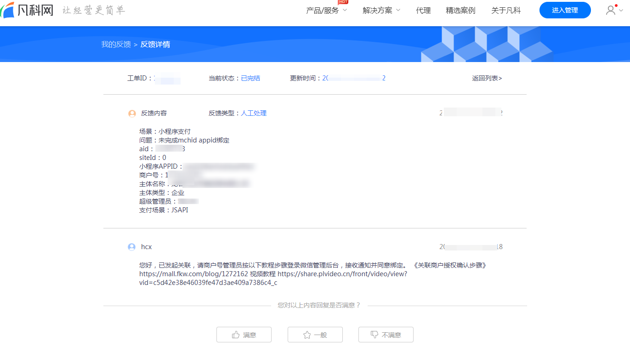This screenshot has height=364, width=630.
Task: Open the user account avatar icon
Action: point(611,10)
